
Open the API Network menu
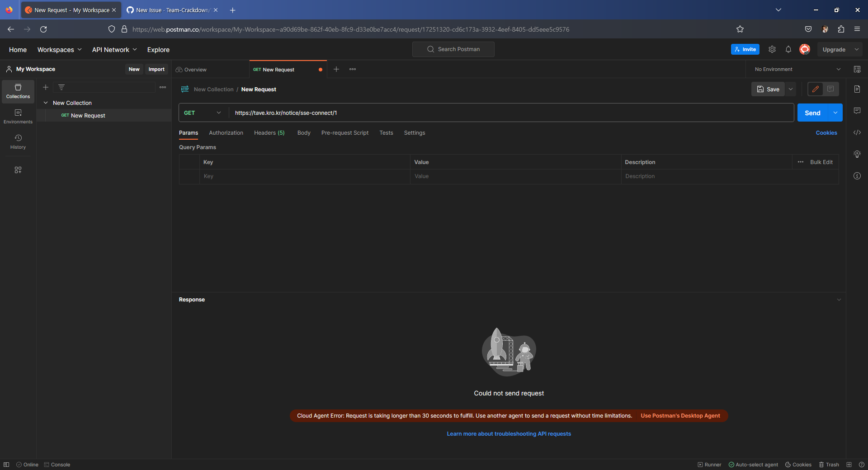[x=114, y=50]
